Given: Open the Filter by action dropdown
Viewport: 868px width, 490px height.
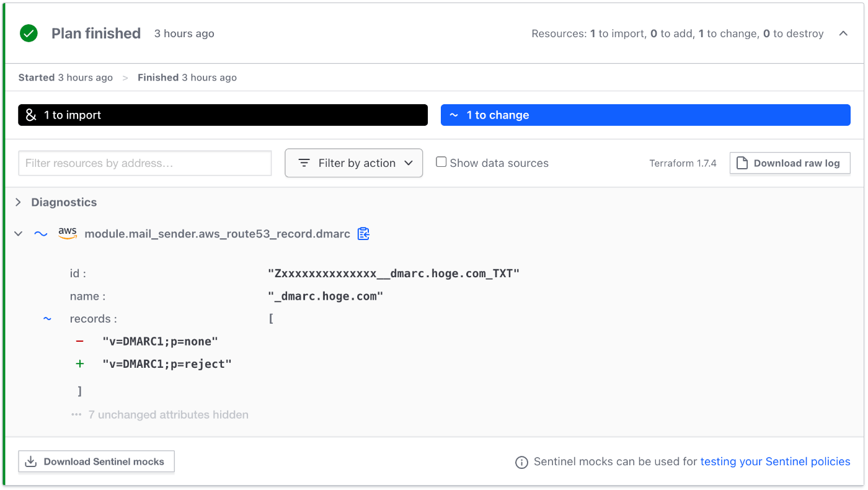Looking at the screenshot, I should [354, 163].
